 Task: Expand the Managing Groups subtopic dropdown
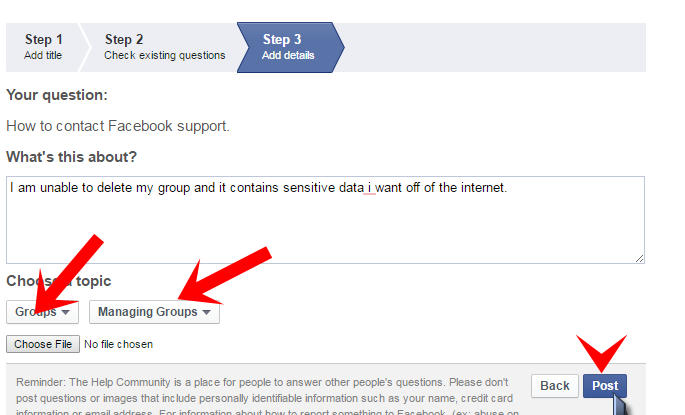tap(154, 312)
